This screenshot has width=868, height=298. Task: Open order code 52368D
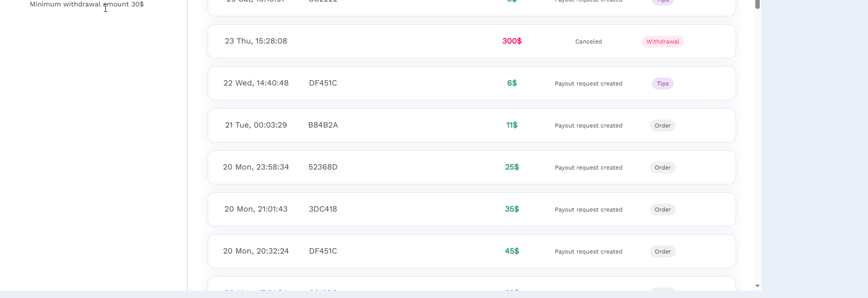(323, 167)
